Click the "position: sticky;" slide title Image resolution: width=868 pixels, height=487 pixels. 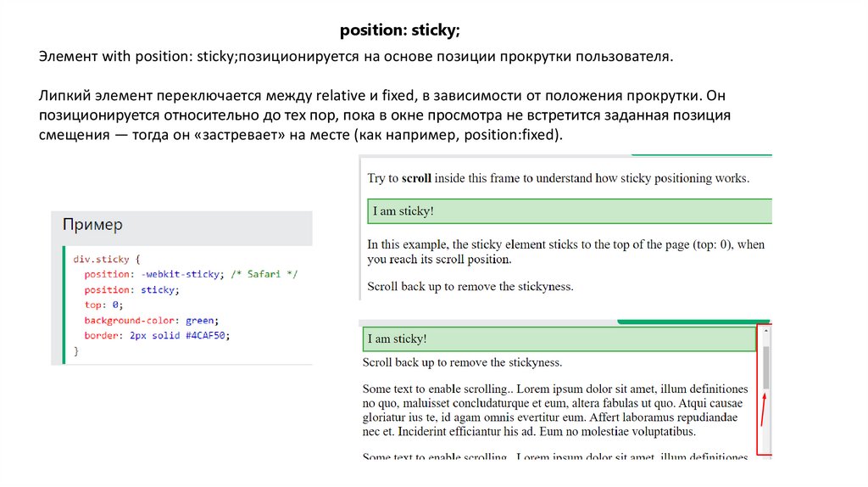point(400,31)
